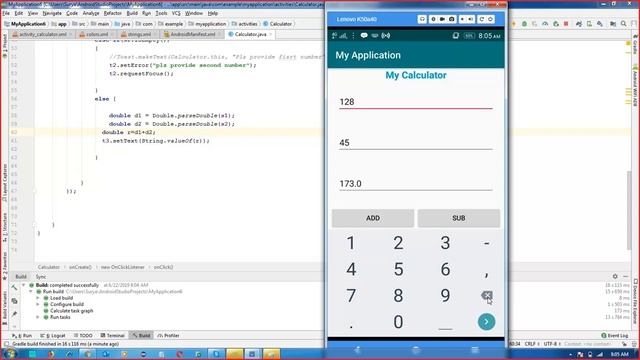
Task: Collapse the 'Build: completed successfully' node
Action: [x=24, y=285]
